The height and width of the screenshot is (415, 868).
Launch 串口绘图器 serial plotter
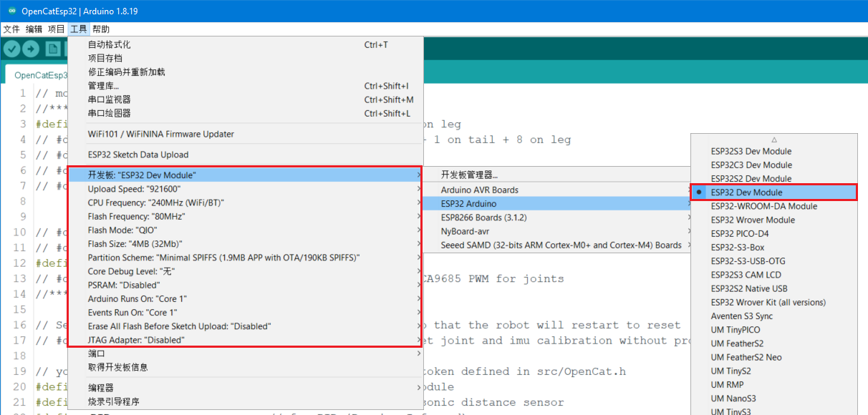[x=245, y=113]
